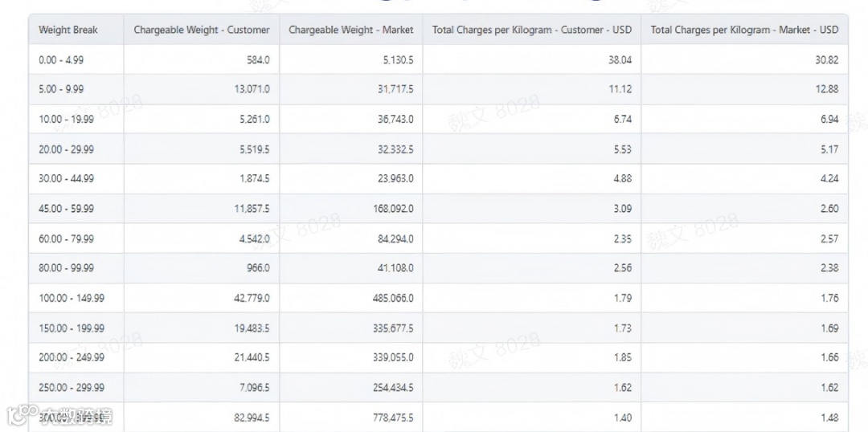Select the 0.00 - 4.99 weight break cell
Screen dimensions: 868x432
[x=59, y=60]
